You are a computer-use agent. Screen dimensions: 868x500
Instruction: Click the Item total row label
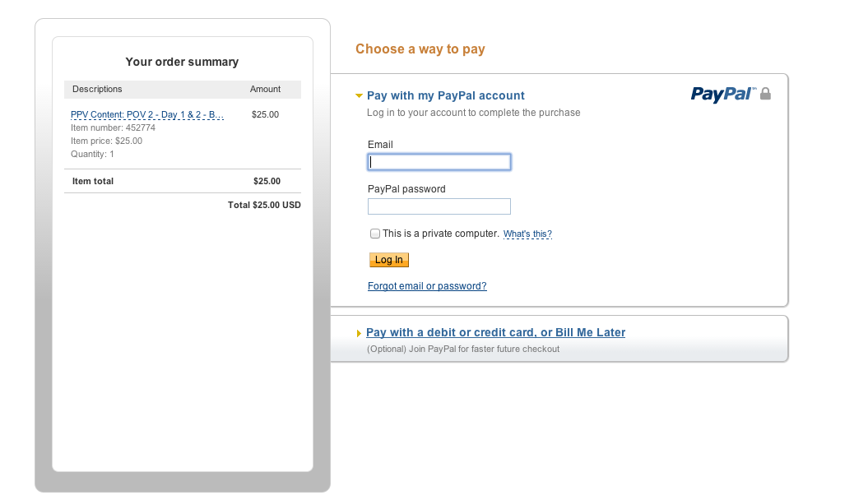93,181
